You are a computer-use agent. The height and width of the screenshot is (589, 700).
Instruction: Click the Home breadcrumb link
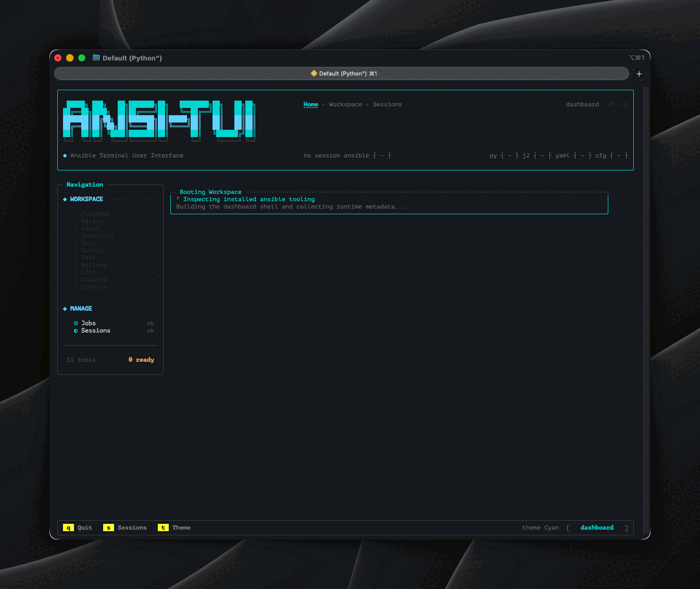click(310, 104)
